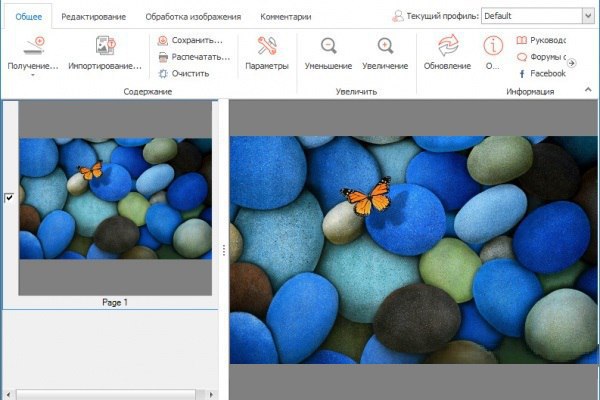Screen dimensions: 600x400
Task: Click the Сохранить save button
Action: coord(190,40)
